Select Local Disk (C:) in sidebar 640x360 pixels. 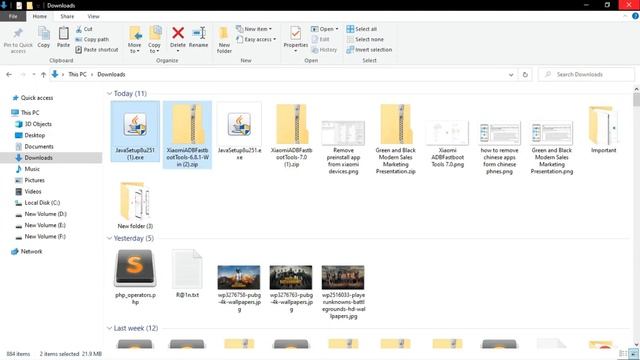pyautogui.click(x=38, y=203)
